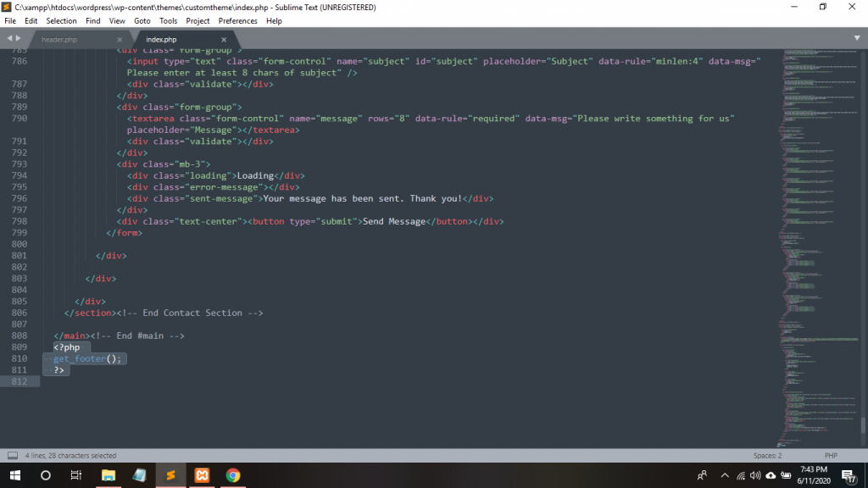
Task: Click the previous tab arrow
Action: (9, 39)
